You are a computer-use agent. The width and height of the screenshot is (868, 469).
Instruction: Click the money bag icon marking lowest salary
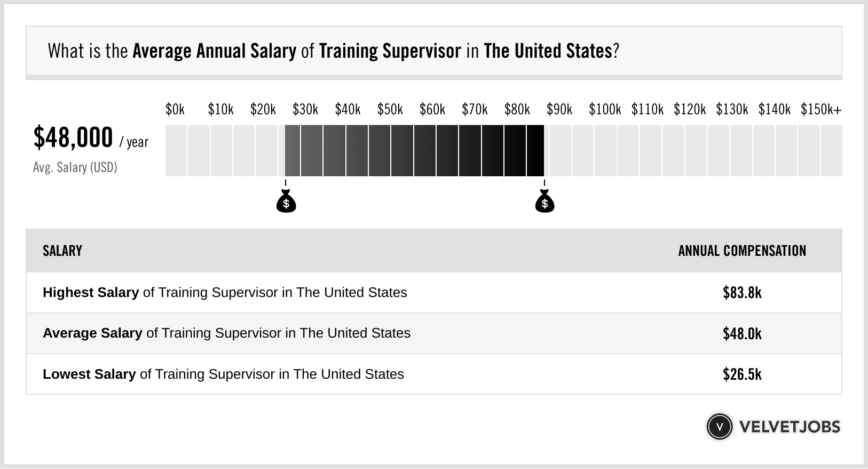pyautogui.click(x=286, y=201)
